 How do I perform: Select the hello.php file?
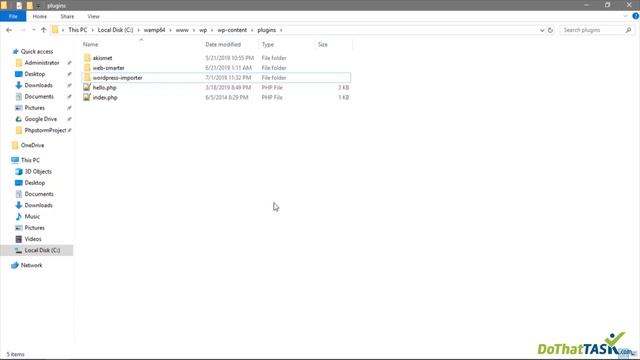(104, 87)
